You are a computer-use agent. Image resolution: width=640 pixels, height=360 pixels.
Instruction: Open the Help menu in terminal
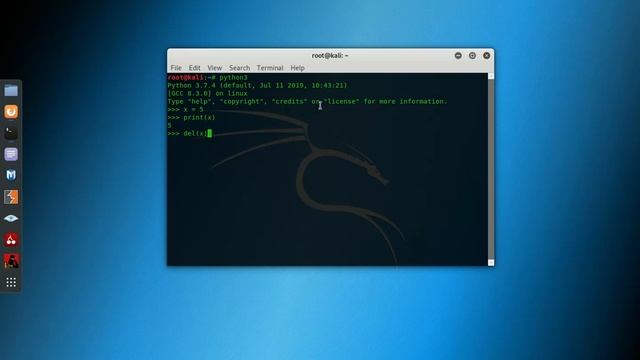297,68
